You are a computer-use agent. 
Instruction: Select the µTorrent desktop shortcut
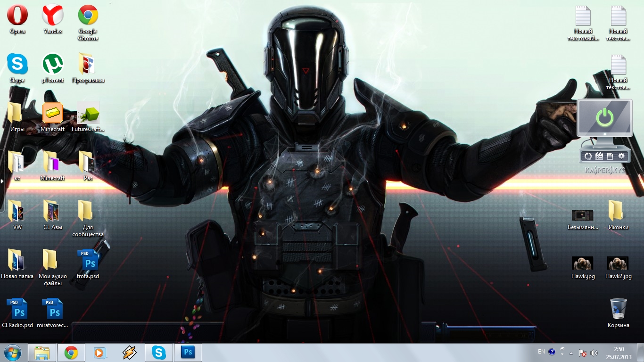pos(53,68)
